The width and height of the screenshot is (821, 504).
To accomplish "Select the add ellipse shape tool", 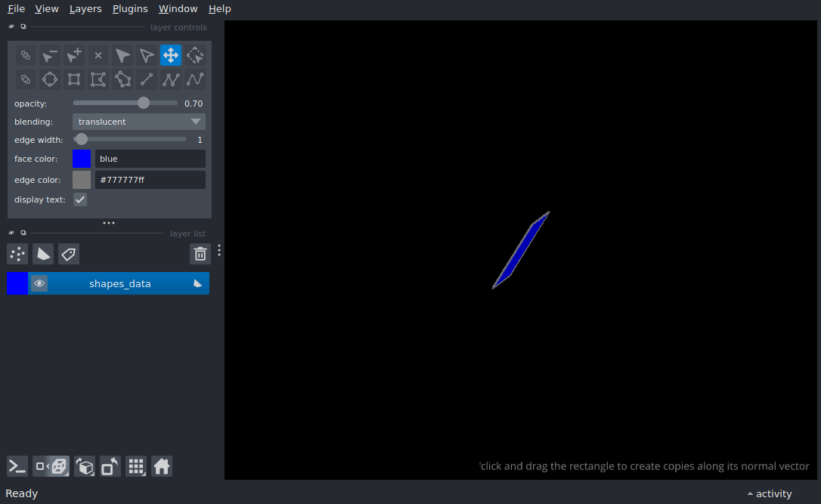I will [x=50, y=79].
